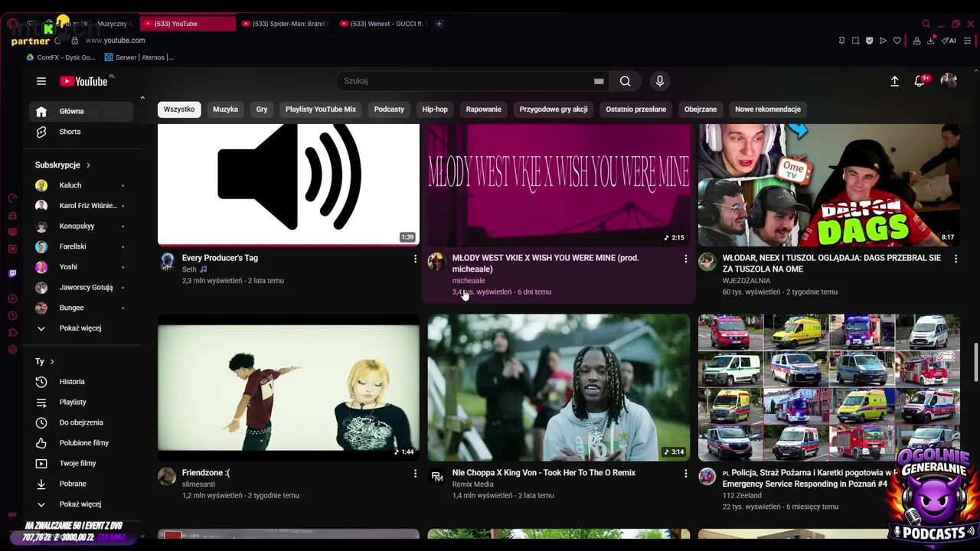
Task: Open Shorts in sidebar
Action: [81, 132]
